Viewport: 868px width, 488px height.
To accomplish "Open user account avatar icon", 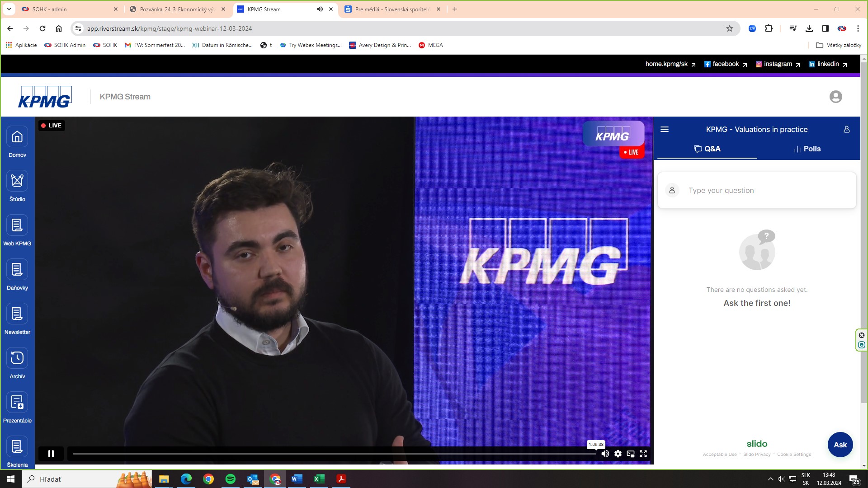I will [835, 97].
